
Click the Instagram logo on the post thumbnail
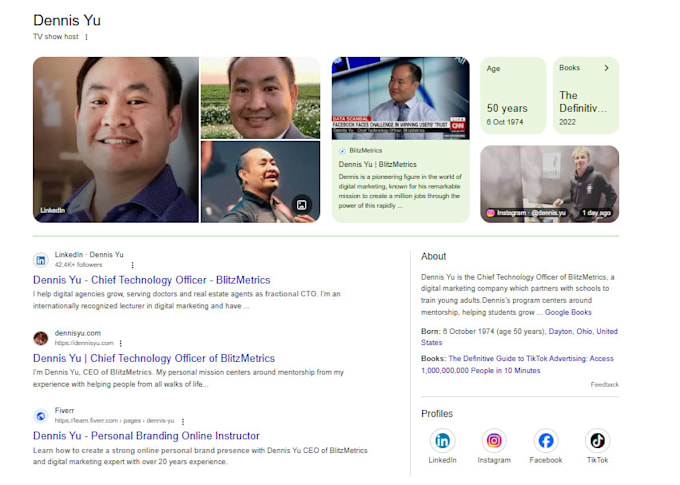(x=490, y=213)
